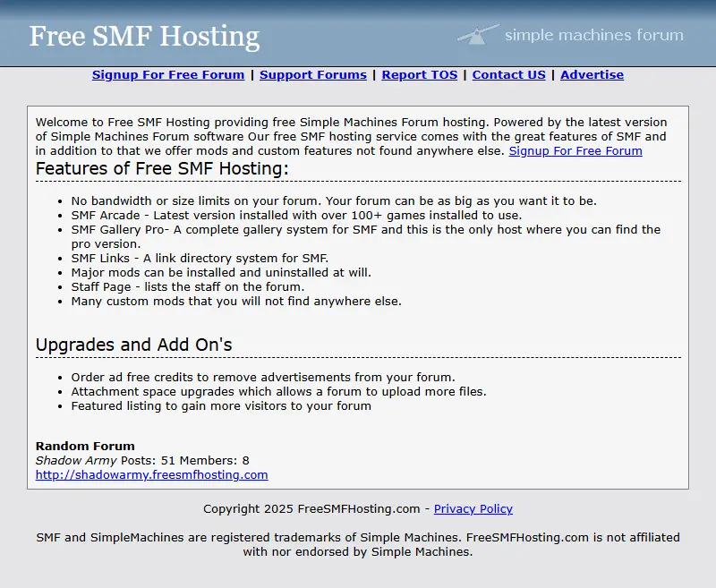Click the Copyright 2025 FreeSMFHosting.com text

point(311,508)
